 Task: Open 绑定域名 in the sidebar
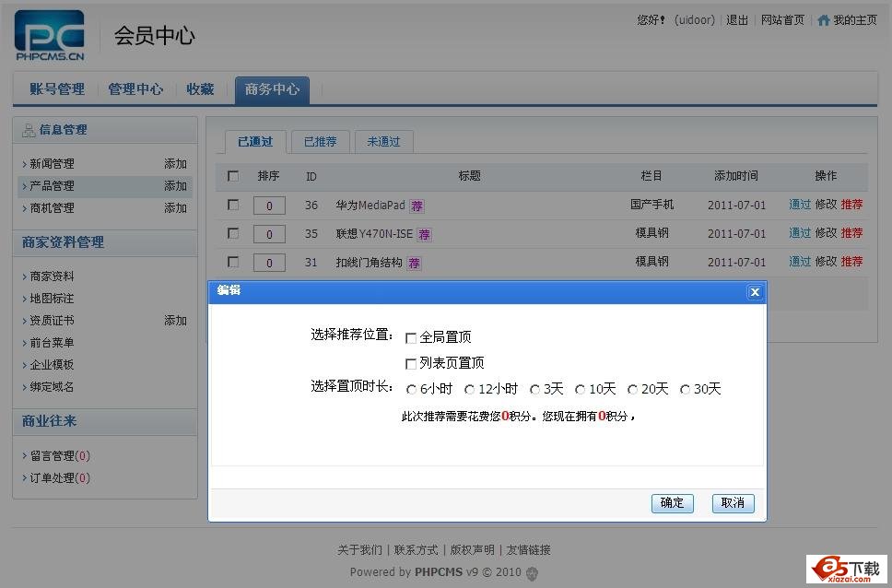point(52,387)
